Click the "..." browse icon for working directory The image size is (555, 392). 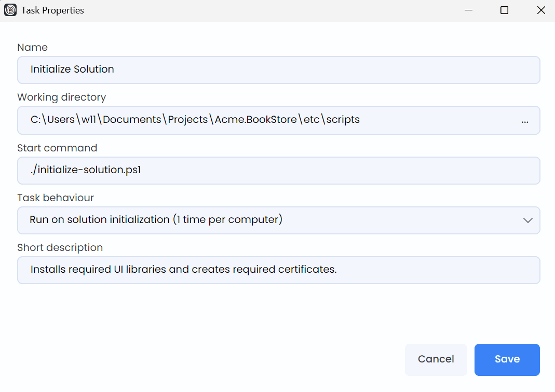pyautogui.click(x=525, y=120)
